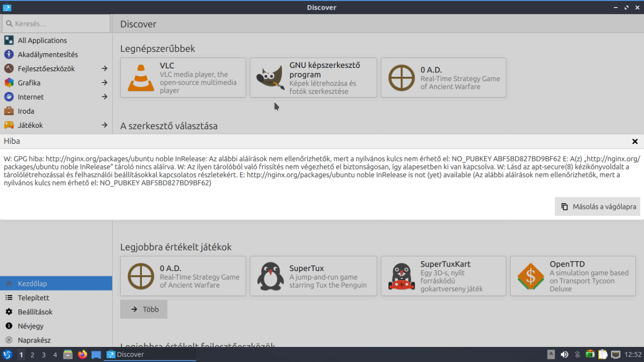This screenshot has width=644, height=362.
Task: Click 0 A.D. icon under Legnépszerűbbek
Action: (x=401, y=77)
